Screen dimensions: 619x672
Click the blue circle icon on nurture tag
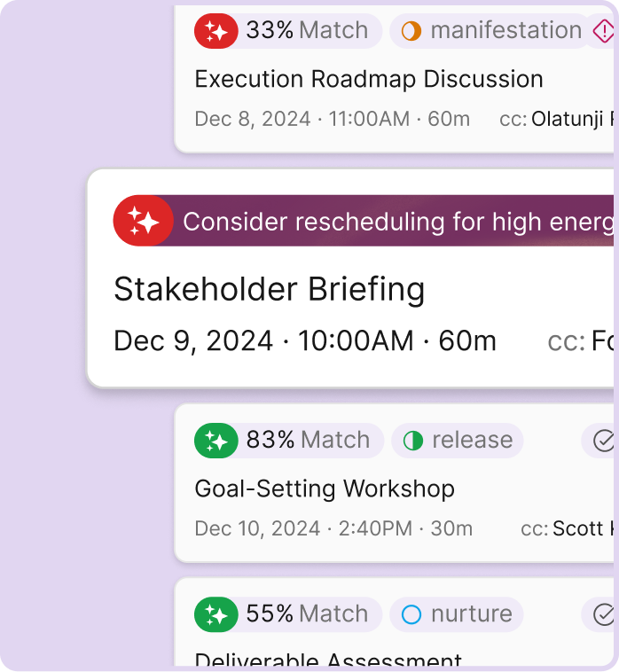tap(411, 614)
